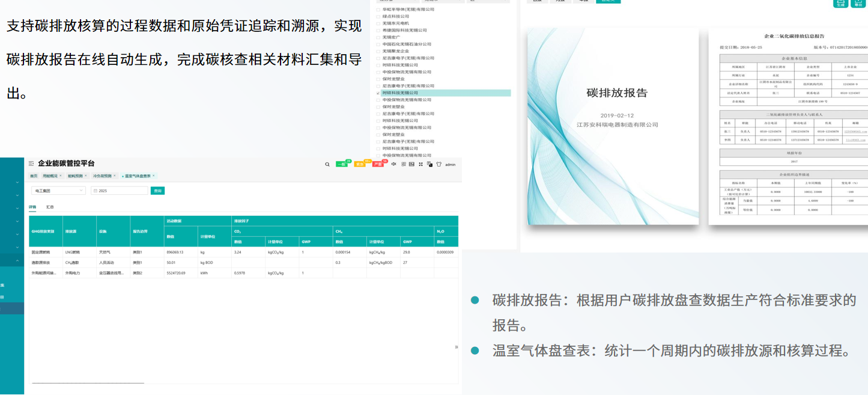Collapse the sidebar menu with up chevron
This screenshot has height=395, width=868.
coord(17,260)
